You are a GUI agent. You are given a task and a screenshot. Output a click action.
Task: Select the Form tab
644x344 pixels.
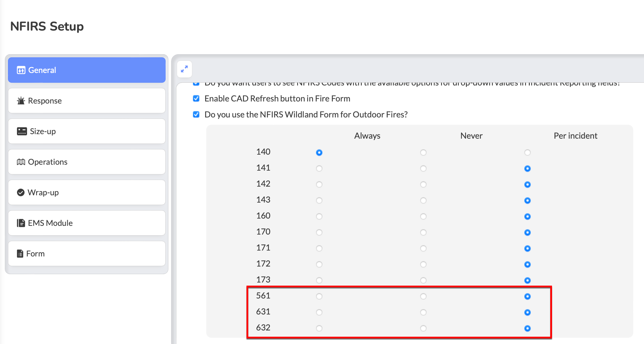pyautogui.click(x=87, y=254)
